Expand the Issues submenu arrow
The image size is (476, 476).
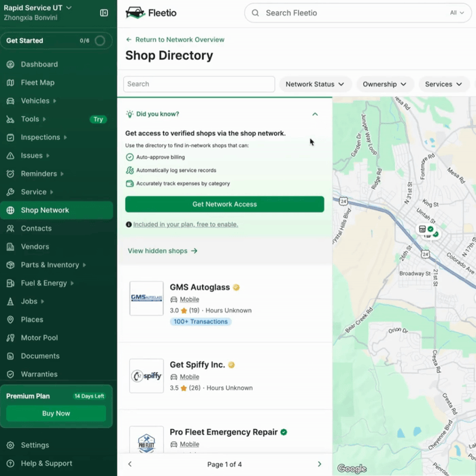tap(48, 156)
